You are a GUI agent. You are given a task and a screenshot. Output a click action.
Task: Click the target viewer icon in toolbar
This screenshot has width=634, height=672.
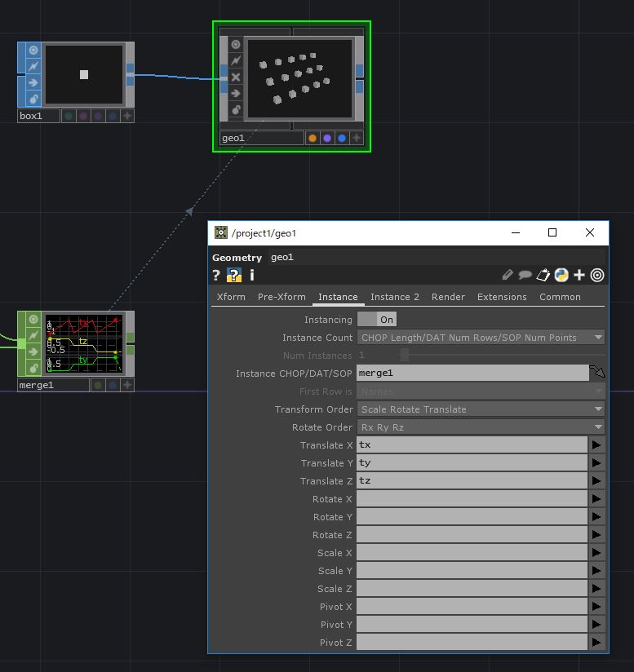[x=597, y=275]
